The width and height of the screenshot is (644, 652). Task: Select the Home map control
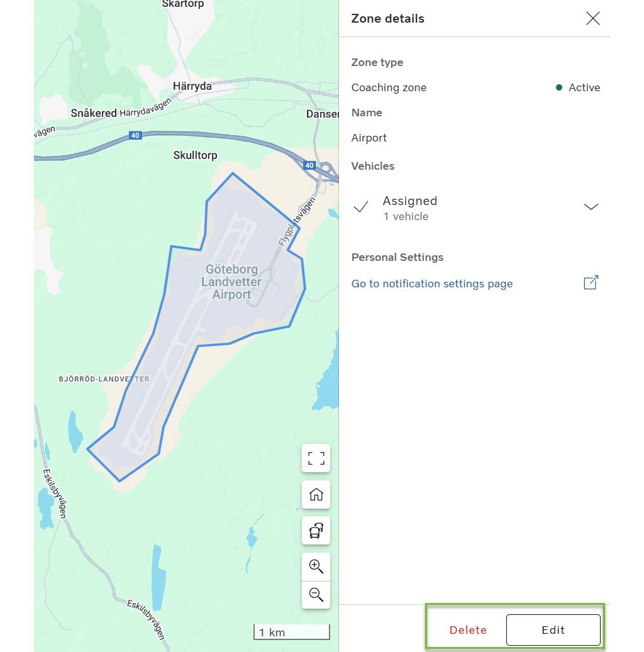coord(315,494)
